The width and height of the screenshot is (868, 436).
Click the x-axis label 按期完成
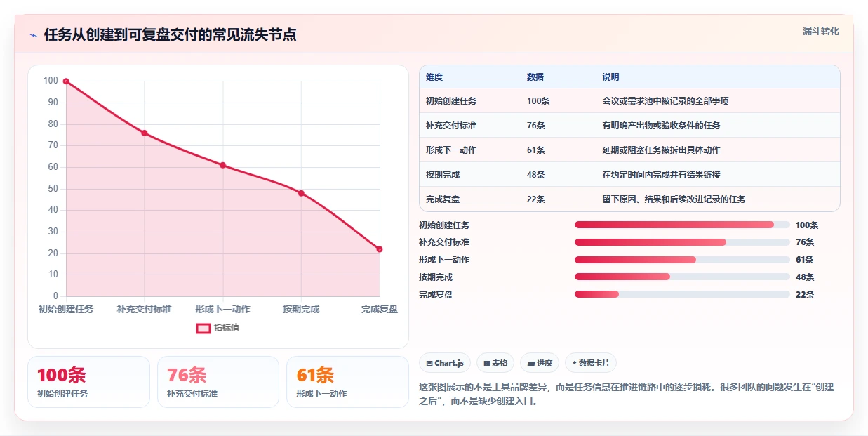[301, 309]
